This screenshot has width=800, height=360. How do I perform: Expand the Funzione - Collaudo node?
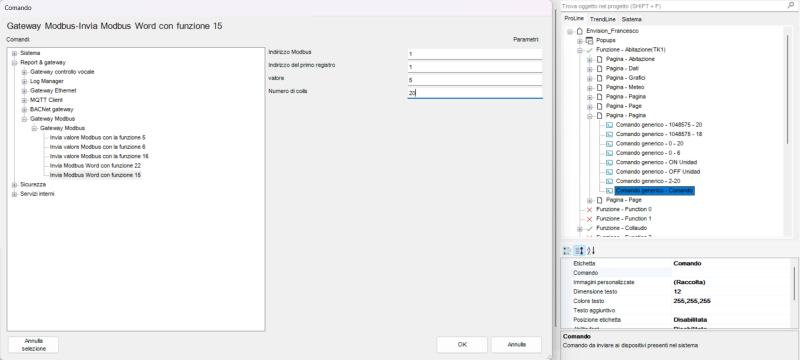(580, 228)
